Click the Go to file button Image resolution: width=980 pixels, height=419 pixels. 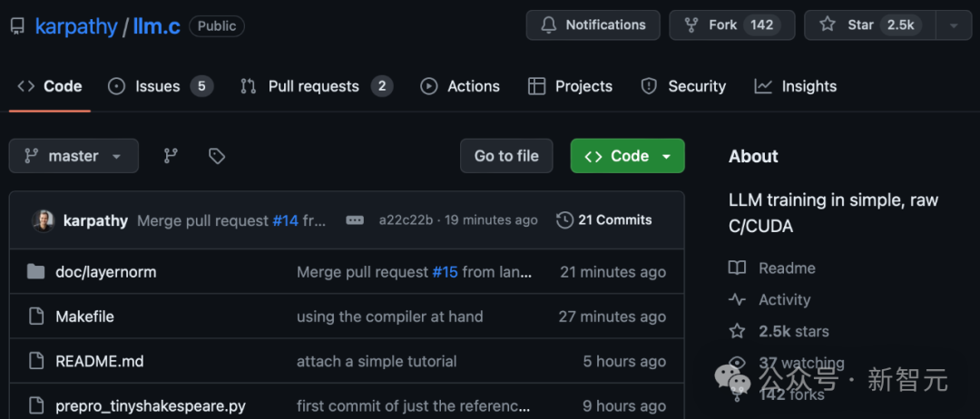pyautogui.click(x=506, y=156)
